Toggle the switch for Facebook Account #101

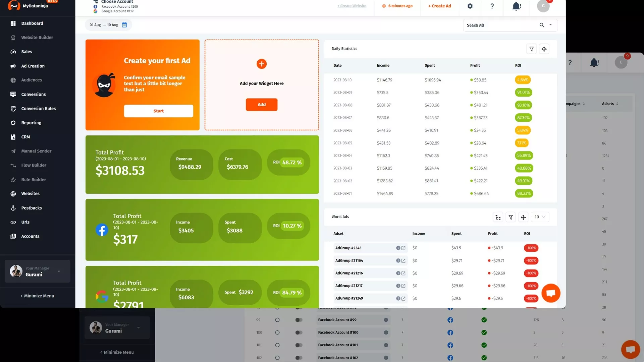299,345
